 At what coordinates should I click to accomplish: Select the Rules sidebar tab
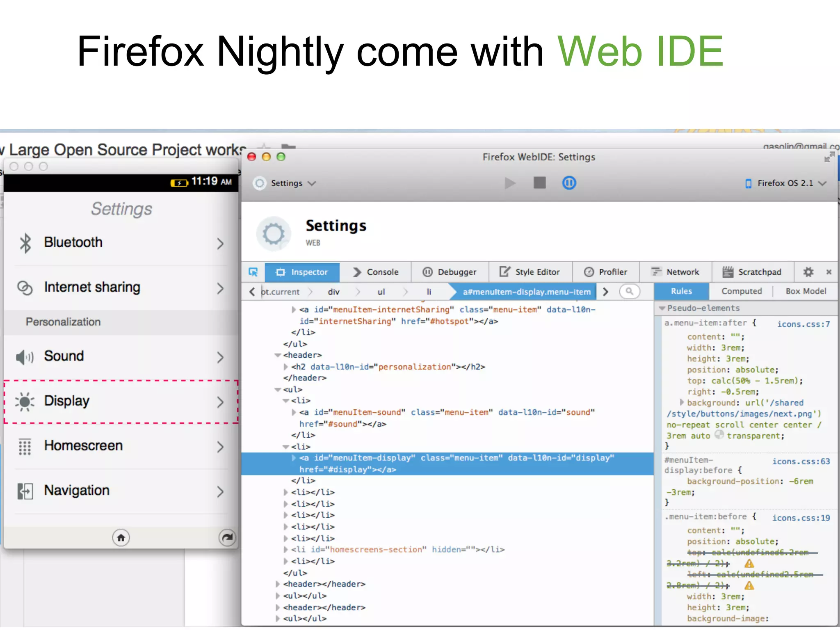click(x=681, y=291)
